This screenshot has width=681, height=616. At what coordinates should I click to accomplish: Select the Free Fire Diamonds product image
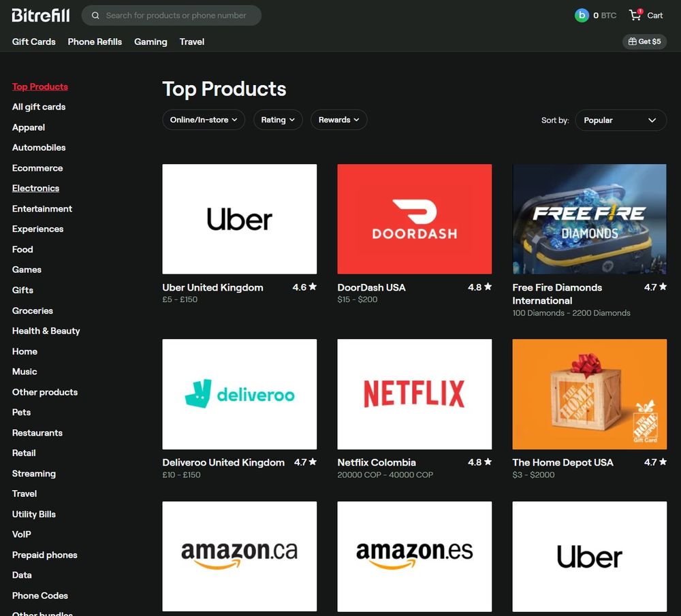[x=589, y=219]
